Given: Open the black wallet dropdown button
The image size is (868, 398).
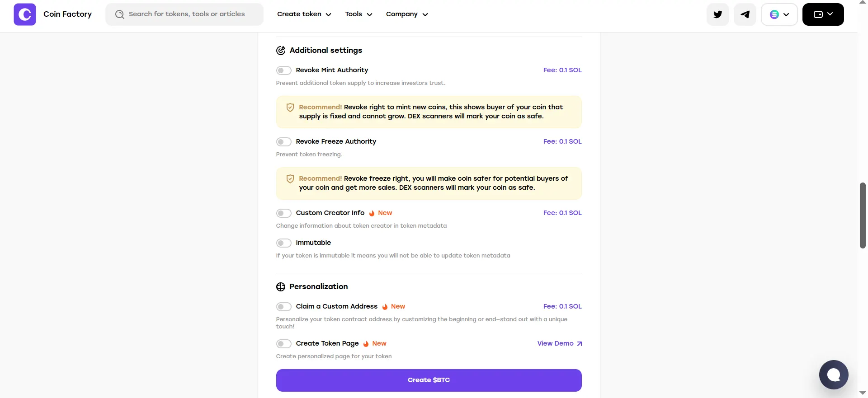Looking at the screenshot, I should 823,14.
